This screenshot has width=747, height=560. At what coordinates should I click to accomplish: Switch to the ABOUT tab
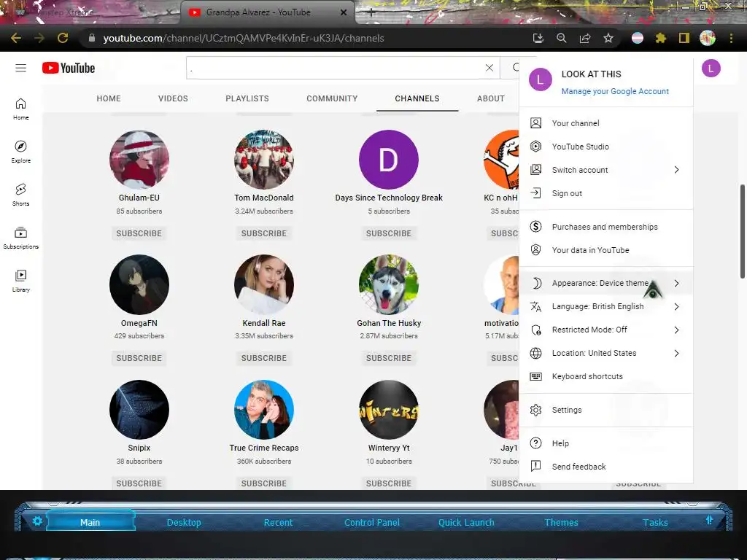tap(491, 98)
